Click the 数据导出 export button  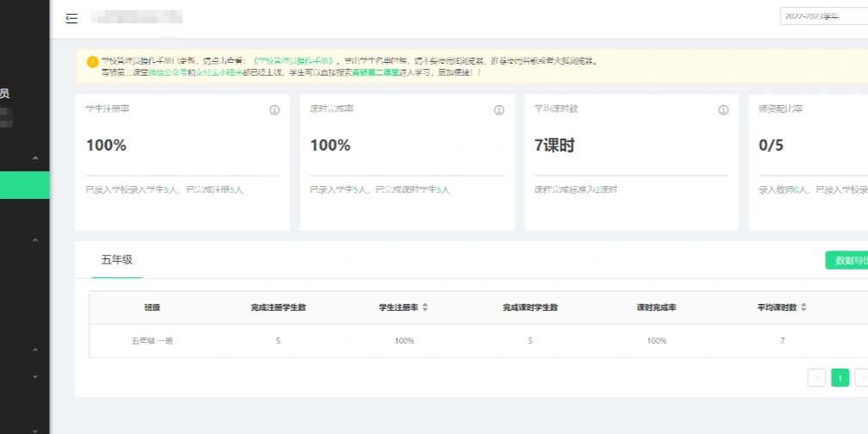[847, 260]
